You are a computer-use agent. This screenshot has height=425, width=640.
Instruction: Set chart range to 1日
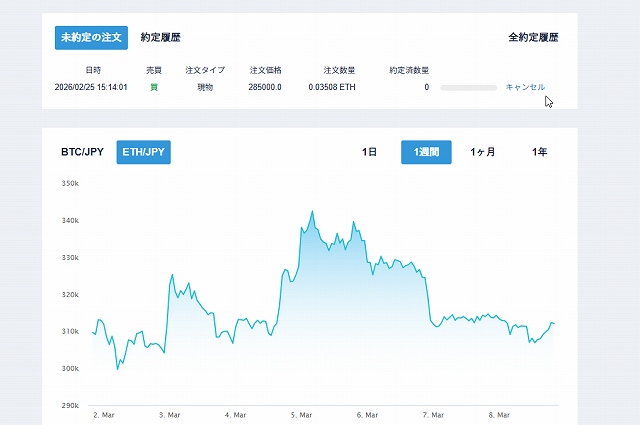[369, 152]
